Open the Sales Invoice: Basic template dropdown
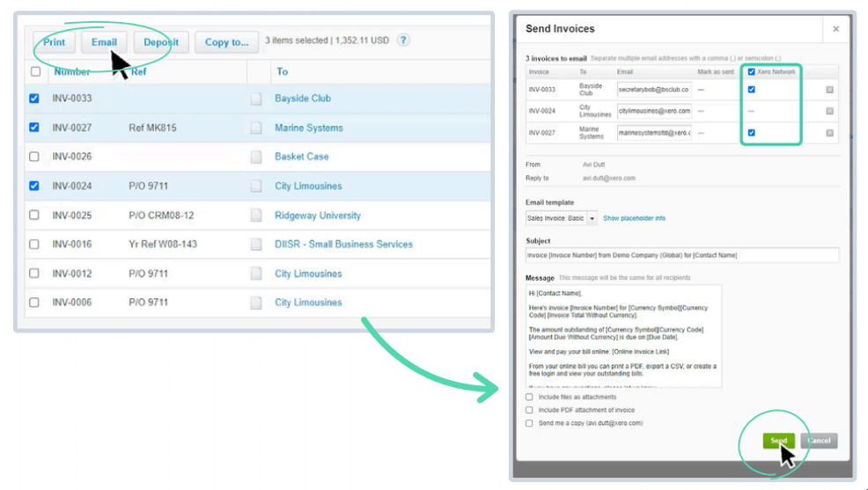The height and width of the screenshot is (490, 868). click(562, 218)
